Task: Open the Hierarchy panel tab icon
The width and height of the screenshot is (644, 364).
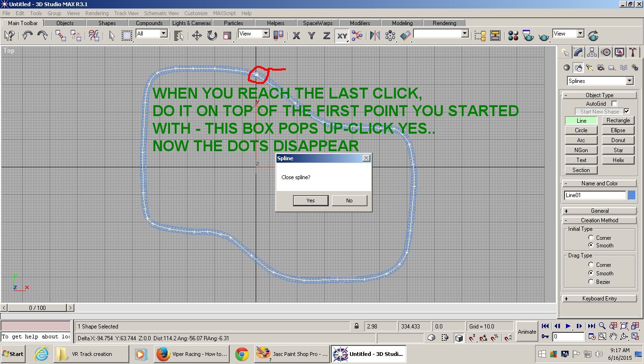Action: pyautogui.click(x=592, y=52)
